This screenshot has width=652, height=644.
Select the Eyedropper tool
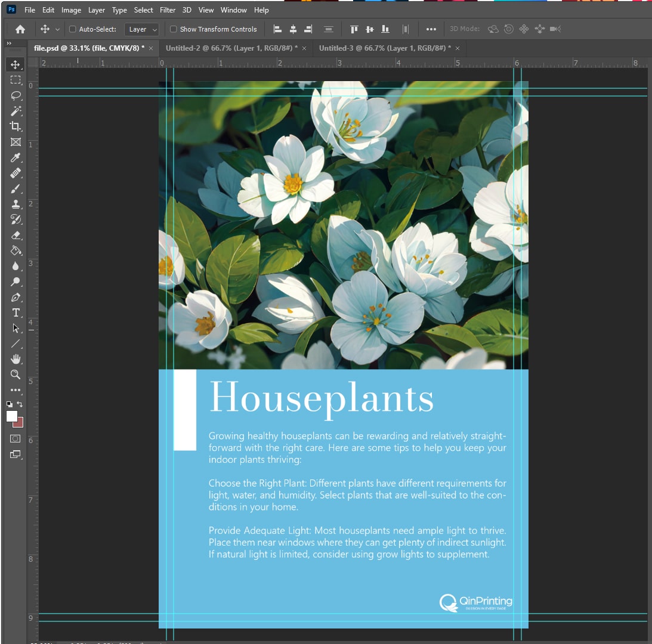coord(16,157)
